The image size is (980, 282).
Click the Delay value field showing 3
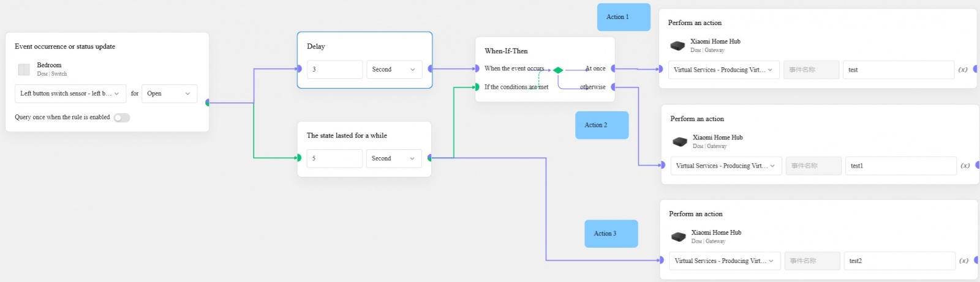click(334, 70)
